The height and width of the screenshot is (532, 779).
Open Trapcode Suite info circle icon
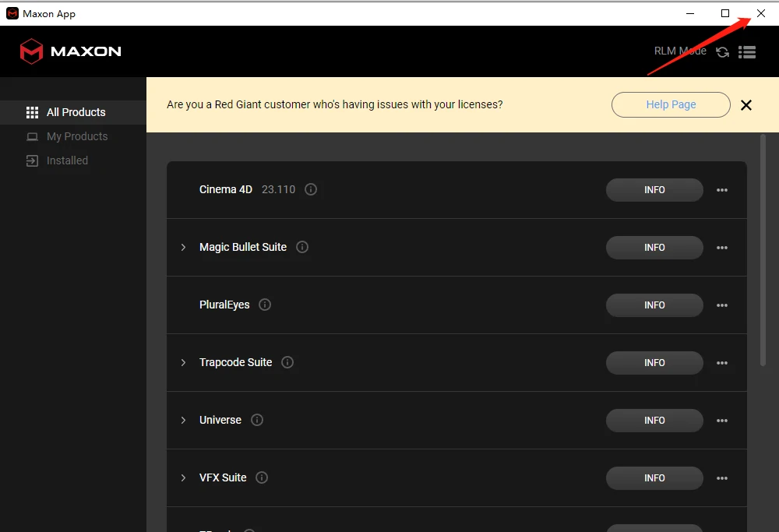coord(287,362)
